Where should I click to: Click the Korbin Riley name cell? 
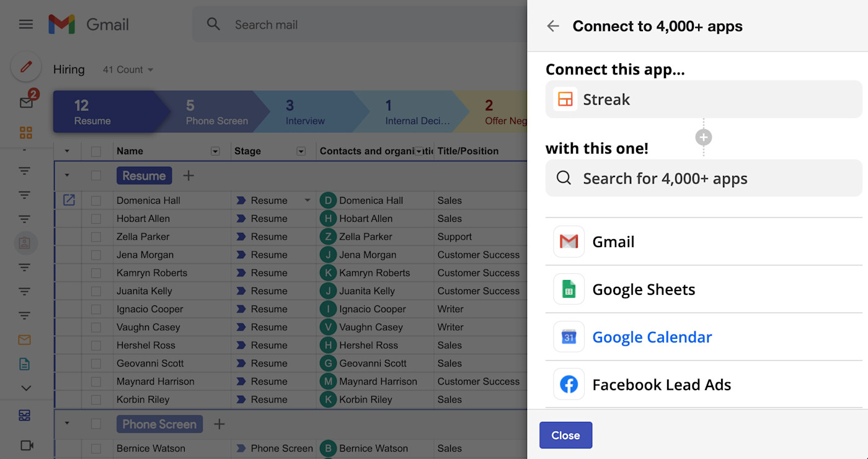[x=173, y=400]
